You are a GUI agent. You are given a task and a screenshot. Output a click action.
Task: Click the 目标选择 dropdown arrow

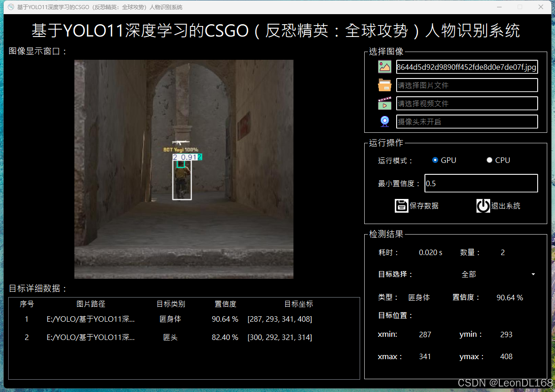533,274
